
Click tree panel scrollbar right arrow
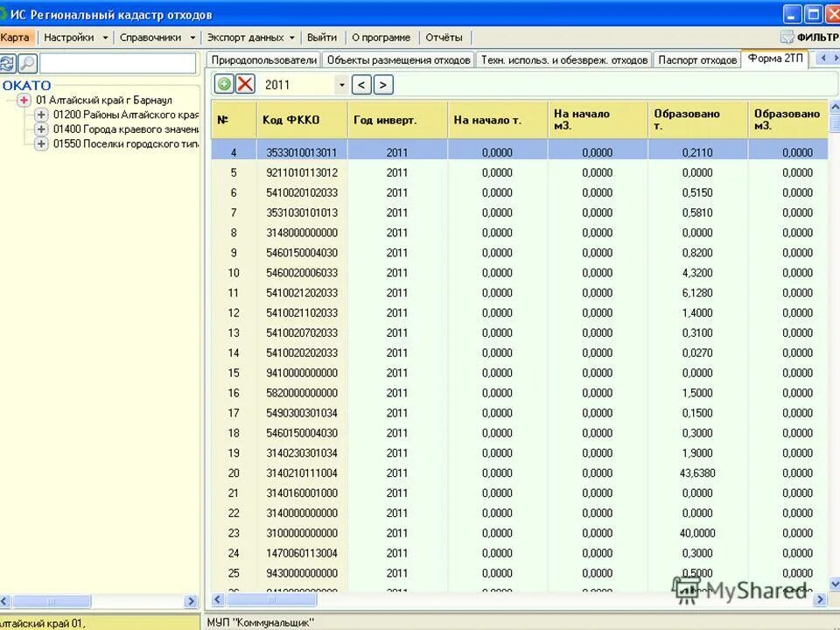coord(192,601)
